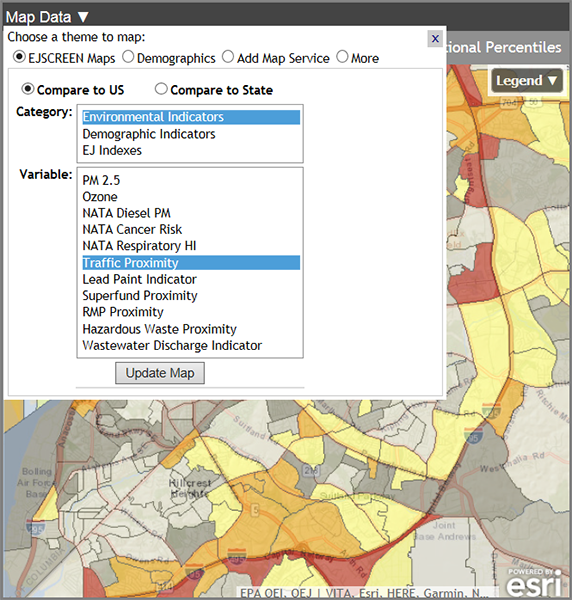Pick Ozone variable

191,197
